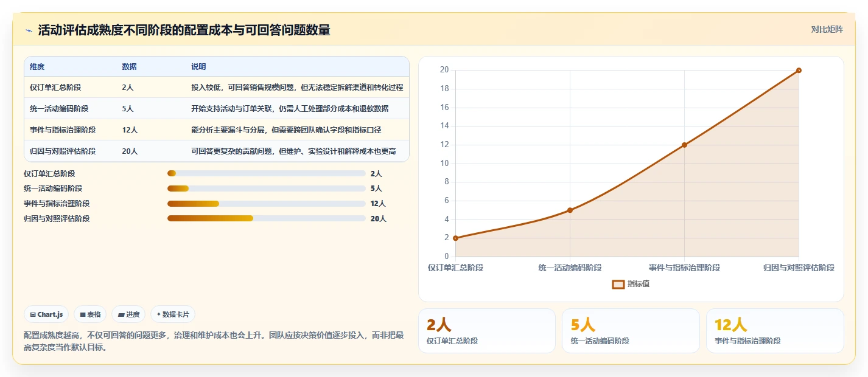The image size is (868, 377).
Task: Click the 数据 column header
Action: pos(129,67)
